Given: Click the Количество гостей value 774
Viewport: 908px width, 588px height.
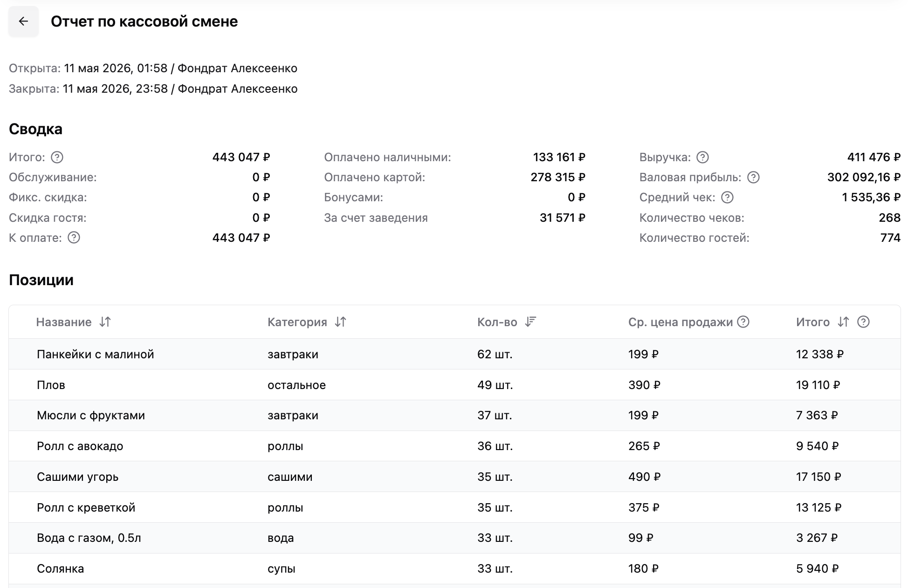Looking at the screenshot, I should pyautogui.click(x=890, y=238).
